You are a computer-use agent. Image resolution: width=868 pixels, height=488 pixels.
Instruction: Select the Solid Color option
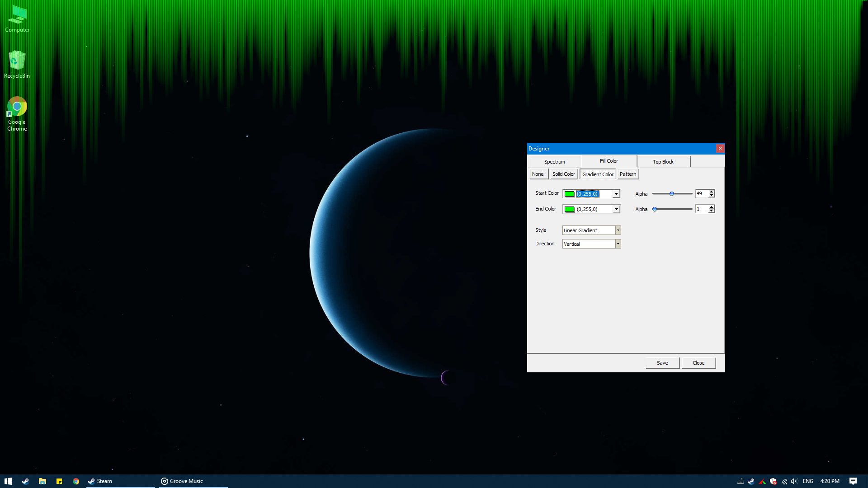563,174
